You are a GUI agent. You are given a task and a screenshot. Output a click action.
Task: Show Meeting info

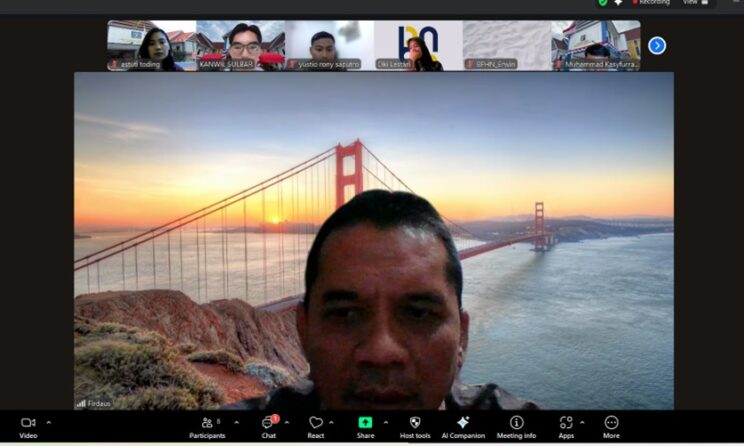click(x=517, y=424)
